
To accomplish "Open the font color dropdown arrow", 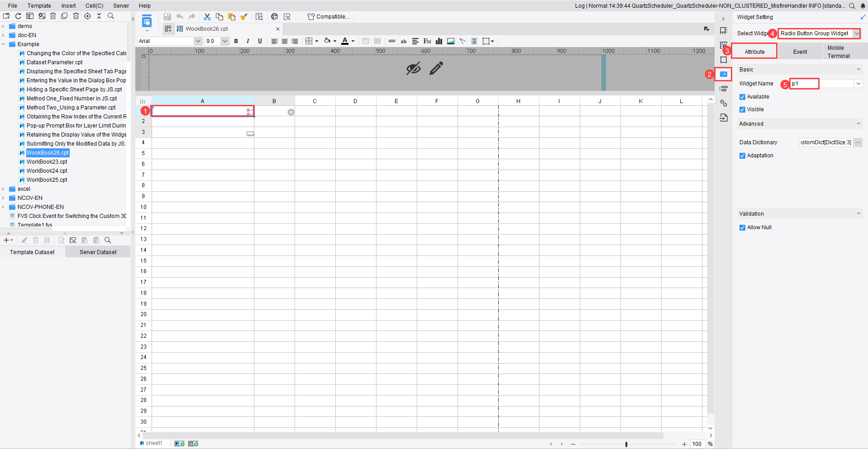I will point(353,41).
